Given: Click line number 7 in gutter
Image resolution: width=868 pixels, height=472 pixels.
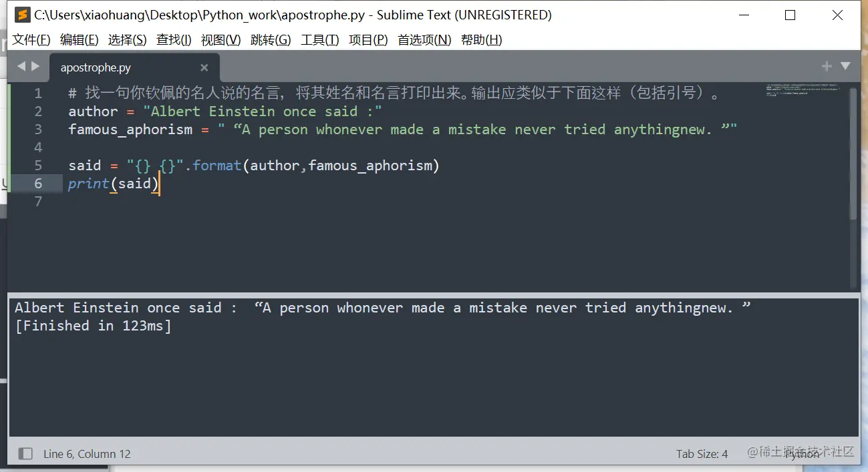Looking at the screenshot, I should 38,202.
